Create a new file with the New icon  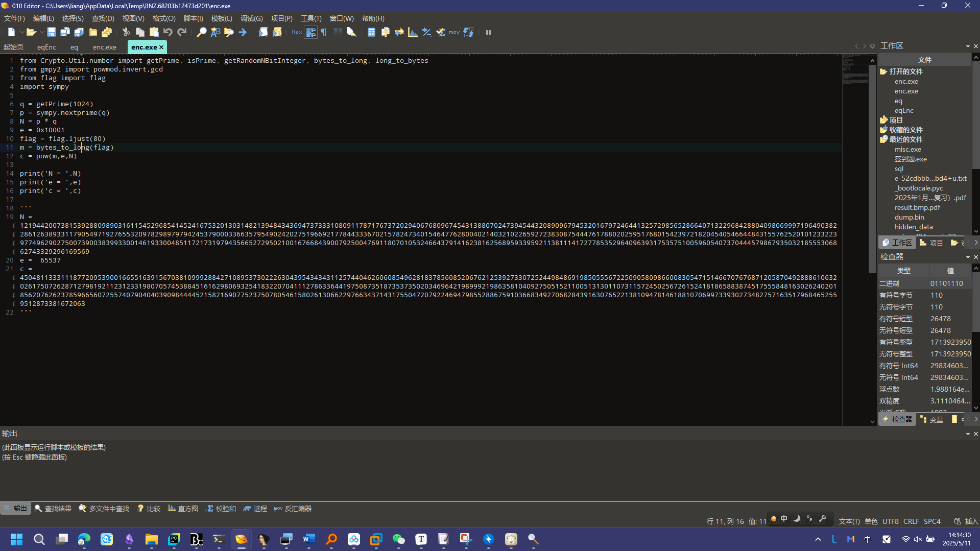11,32
